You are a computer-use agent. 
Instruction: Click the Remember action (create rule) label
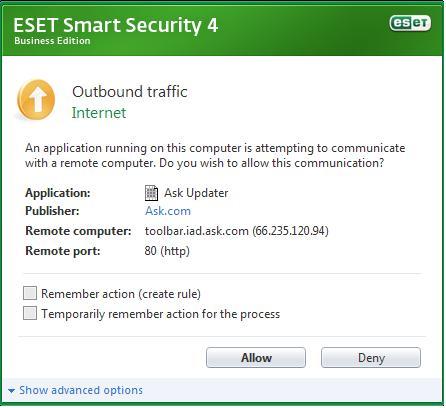121,294
